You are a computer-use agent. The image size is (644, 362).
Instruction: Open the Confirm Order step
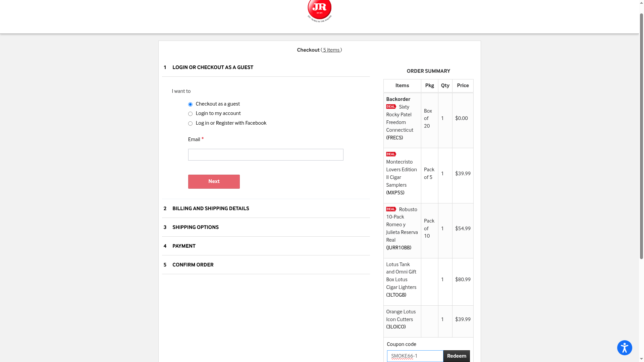(193, 265)
